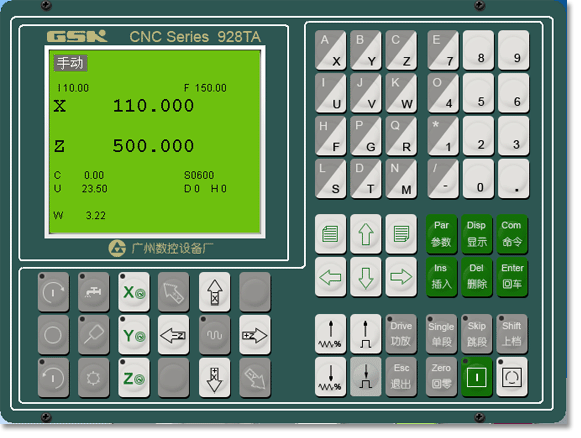Jog the tool in positive Z direction
581x438 pixels.
click(255, 335)
